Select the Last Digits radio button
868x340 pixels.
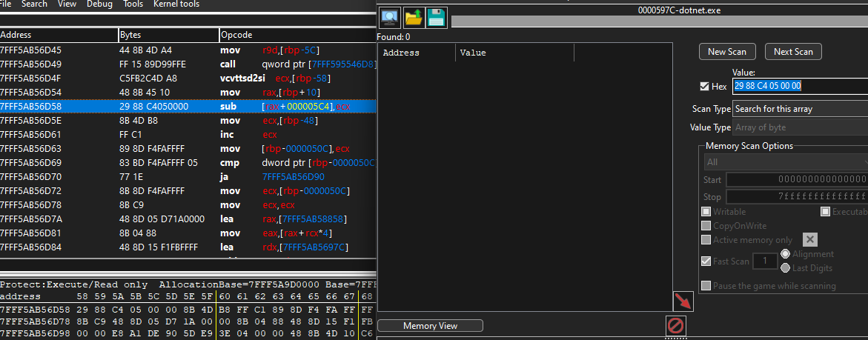click(786, 267)
